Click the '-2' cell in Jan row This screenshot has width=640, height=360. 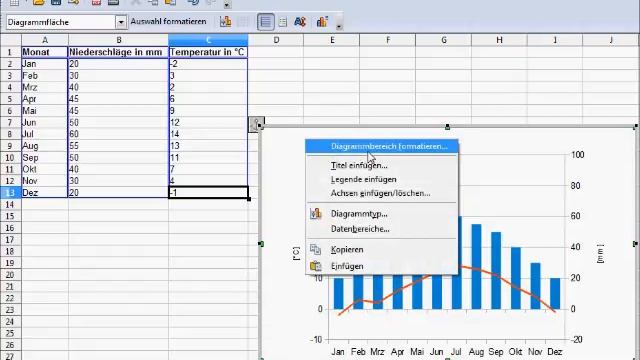pyautogui.click(x=208, y=64)
